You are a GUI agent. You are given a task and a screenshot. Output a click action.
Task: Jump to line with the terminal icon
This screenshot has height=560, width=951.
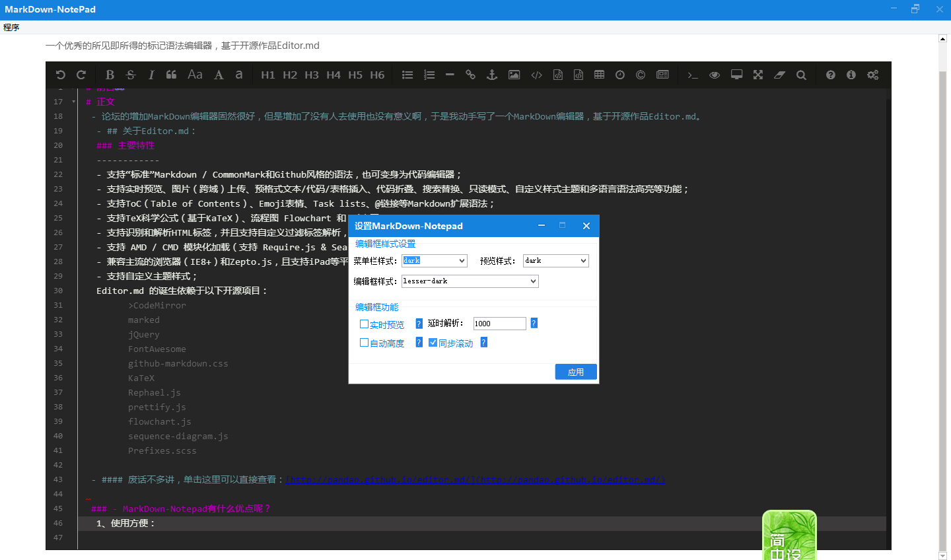click(x=692, y=75)
